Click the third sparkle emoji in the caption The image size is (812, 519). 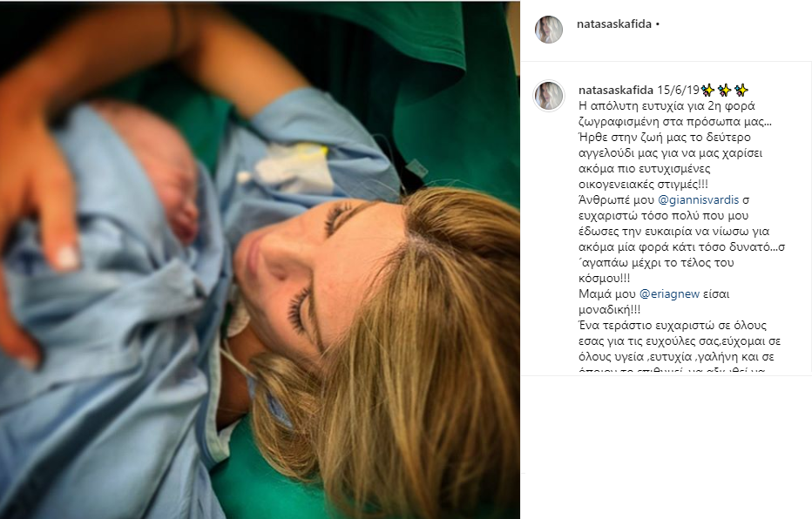(x=741, y=90)
